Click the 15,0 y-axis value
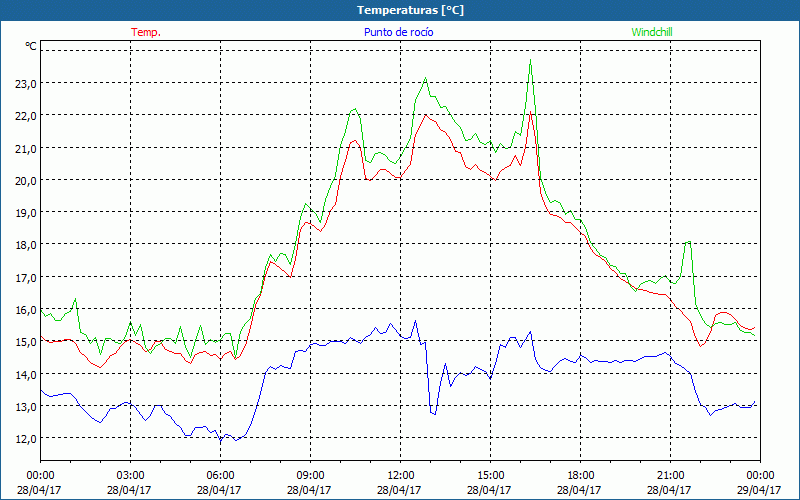 tap(25, 342)
